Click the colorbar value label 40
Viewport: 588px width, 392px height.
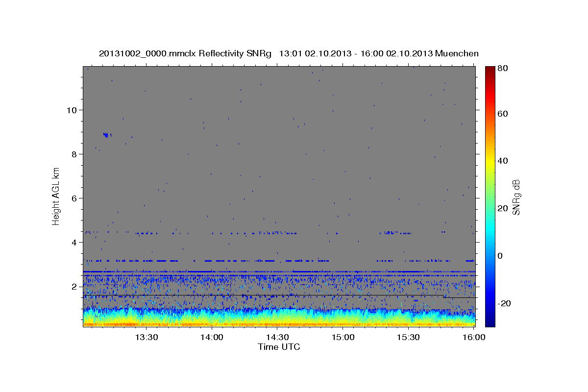point(503,161)
